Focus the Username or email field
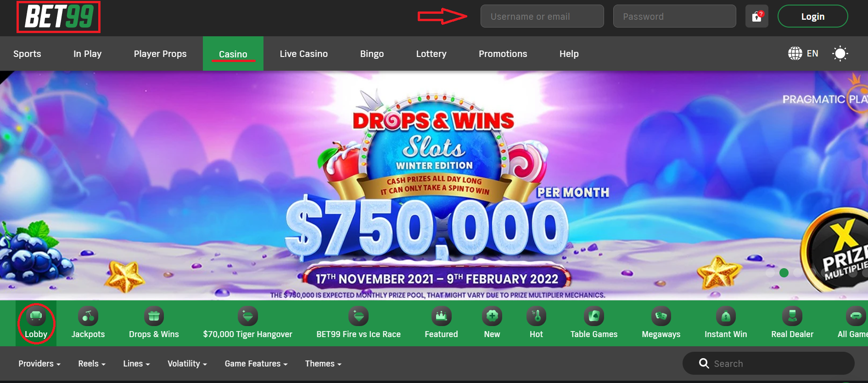The width and height of the screenshot is (868, 383). click(x=542, y=17)
